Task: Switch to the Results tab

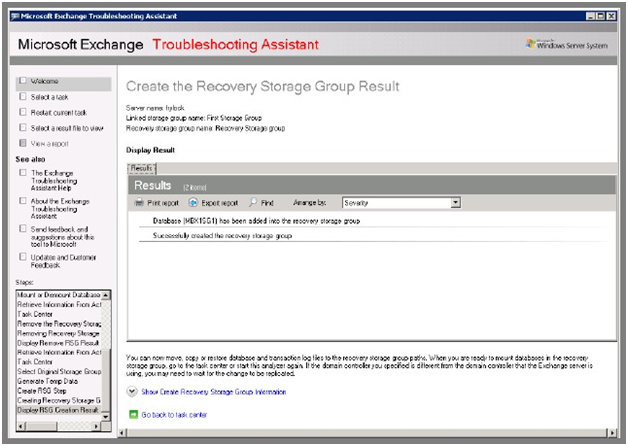Action: coord(141,169)
